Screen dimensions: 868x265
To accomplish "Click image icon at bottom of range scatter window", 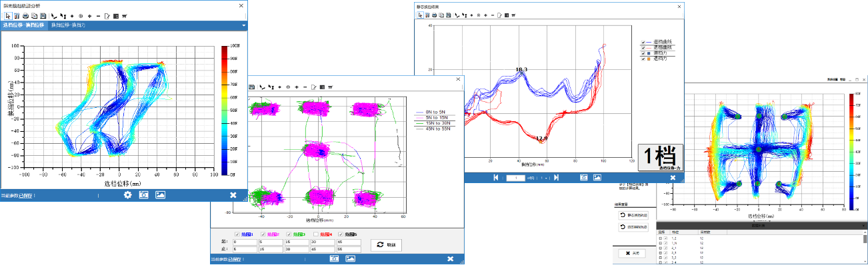I will coord(350,258).
